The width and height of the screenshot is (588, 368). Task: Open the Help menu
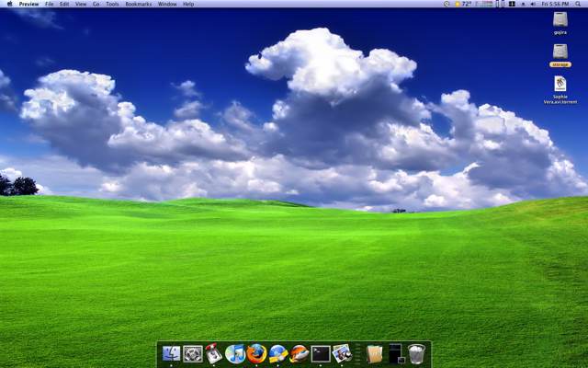(x=188, y=4)
